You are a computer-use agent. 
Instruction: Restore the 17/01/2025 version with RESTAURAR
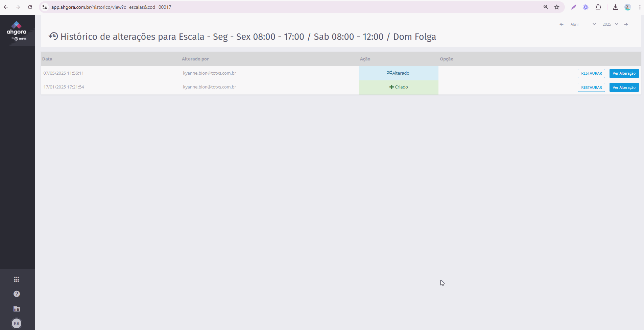591,87
